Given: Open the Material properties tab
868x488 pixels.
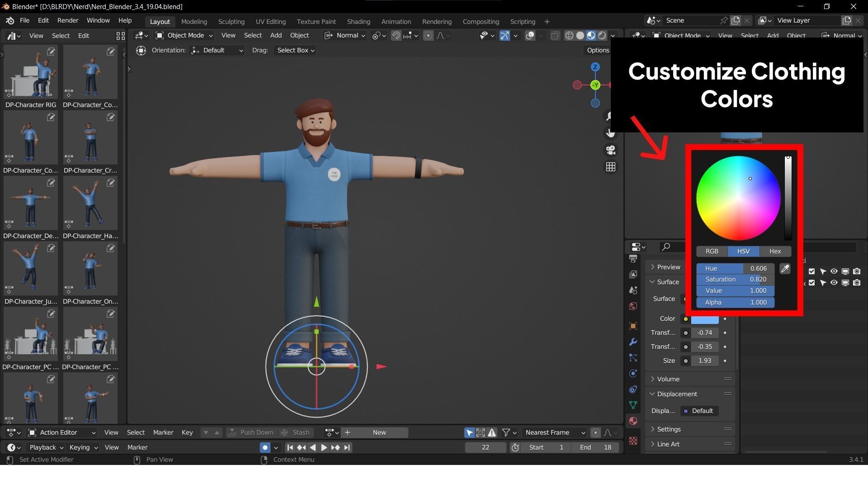Looking at the screenshot, I should pyautogui.click(x=633, y=421).
